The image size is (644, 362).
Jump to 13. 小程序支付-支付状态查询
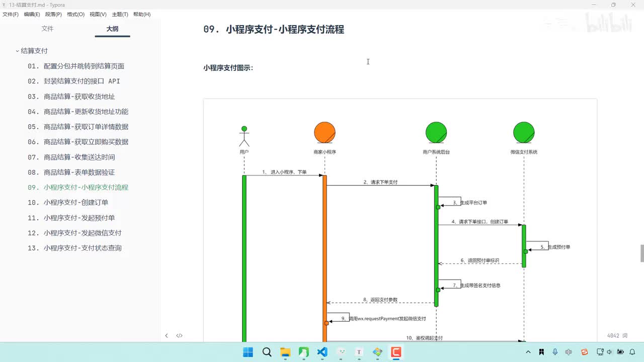(74, 248)
